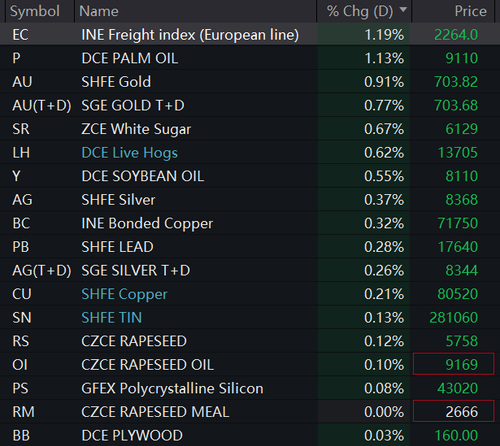Screen dimensions: 500x446
Task: Click the 17640 price cell
Action: click(x=458, y=247)
